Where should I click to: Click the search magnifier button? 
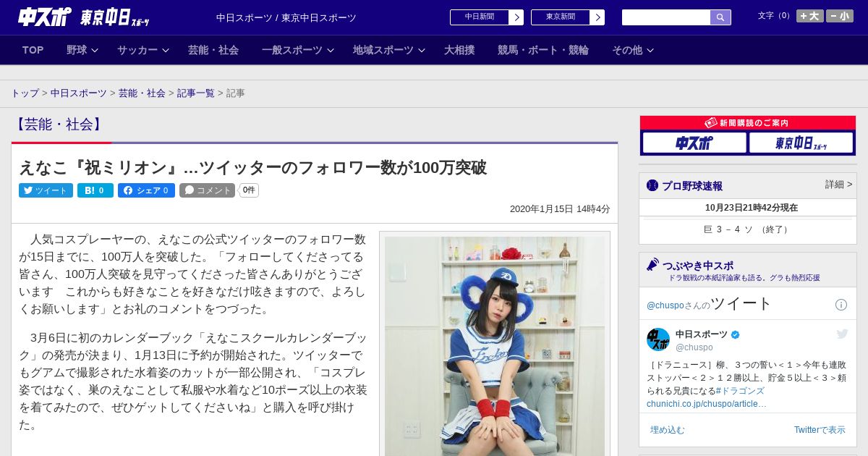click(720, 17)
